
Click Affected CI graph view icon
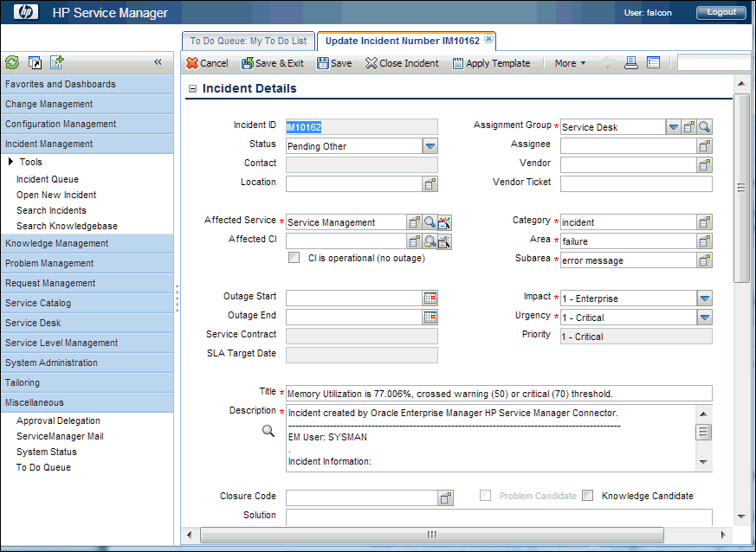[x=444, y=241]
